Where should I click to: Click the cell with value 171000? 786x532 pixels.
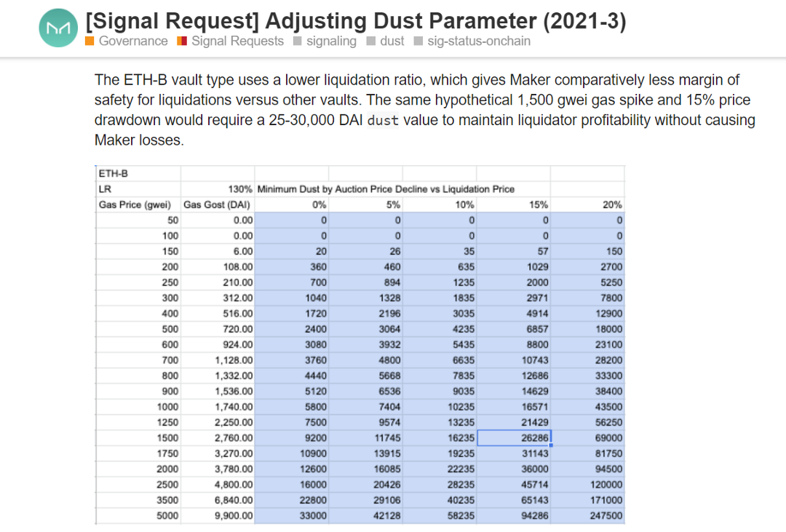(x=588, y=500)
